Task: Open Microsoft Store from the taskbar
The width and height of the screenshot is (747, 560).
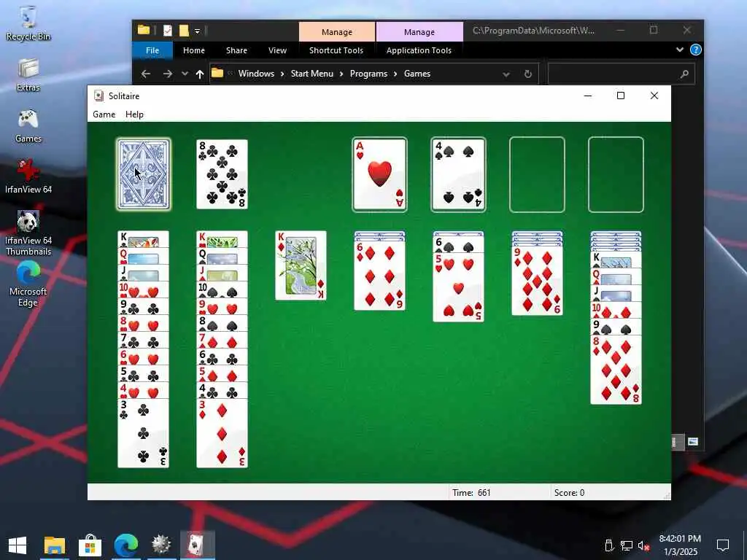Action: [90, 545]
